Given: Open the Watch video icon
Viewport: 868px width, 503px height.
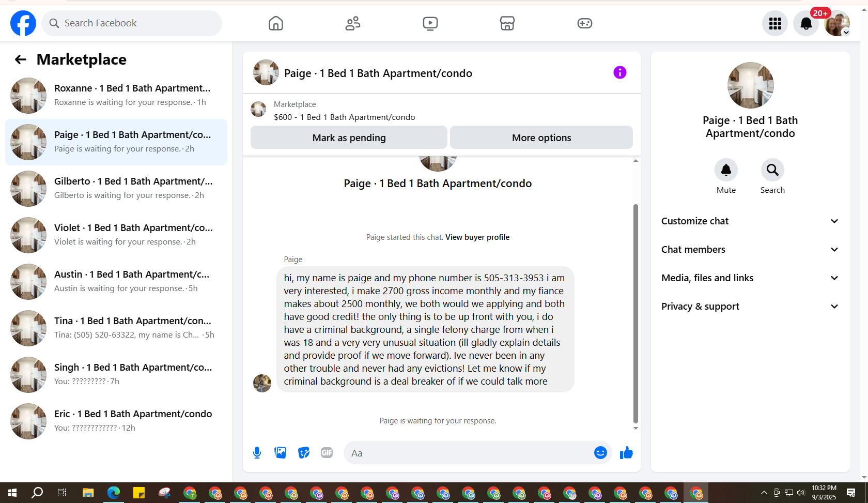Looking at the screenshot, I should [430, 23].
